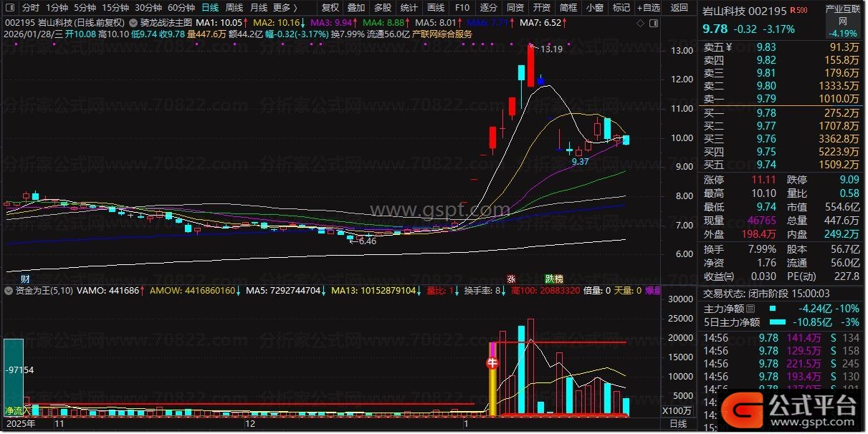Image resolution: width=868 pixels, height=434 pixels.
Task: Click the +自选 add to watchlist button
Action: pos(648,8)
